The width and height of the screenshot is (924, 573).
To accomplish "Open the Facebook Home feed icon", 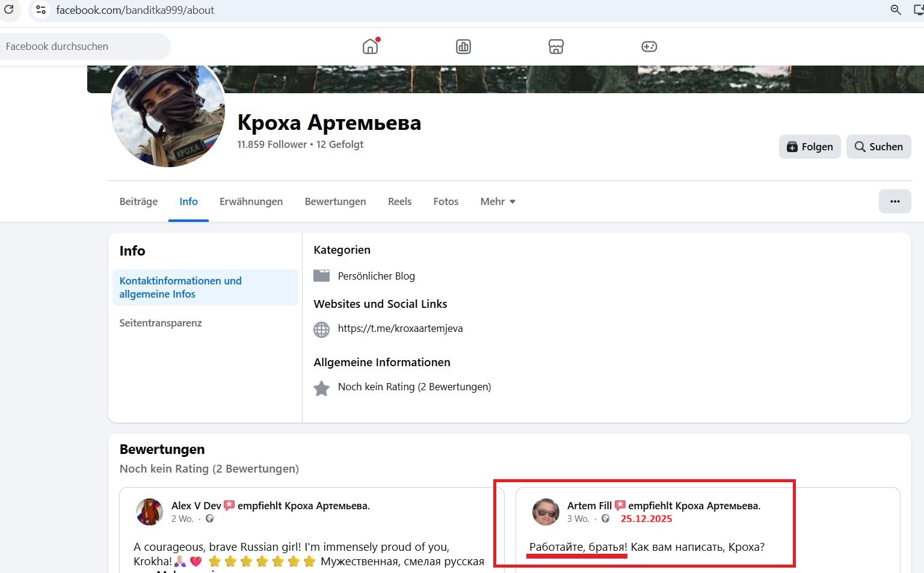I will [369, 46].
